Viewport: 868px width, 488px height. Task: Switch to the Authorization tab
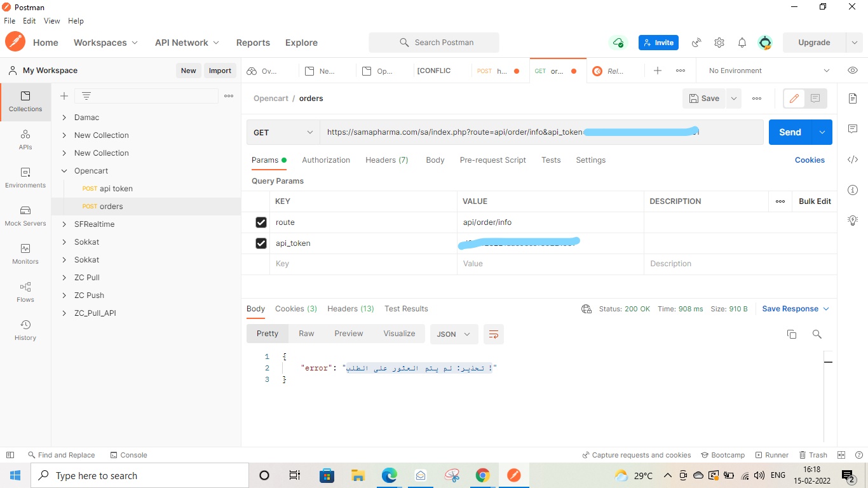326,160
